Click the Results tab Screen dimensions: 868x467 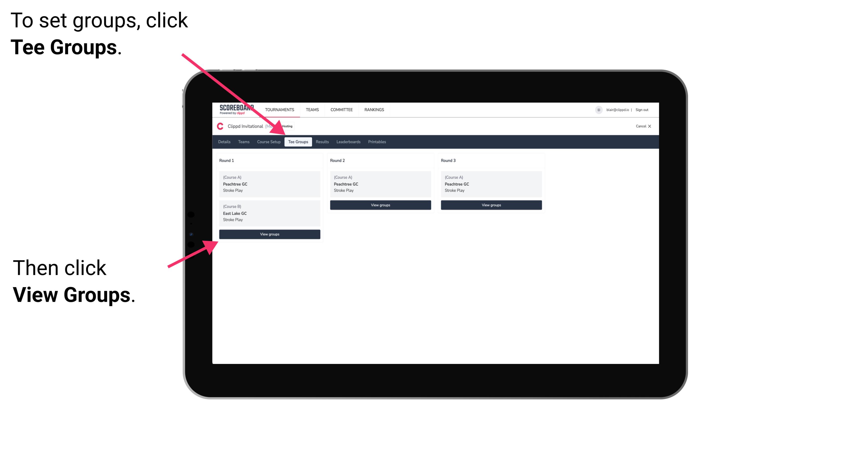(322, 142)
